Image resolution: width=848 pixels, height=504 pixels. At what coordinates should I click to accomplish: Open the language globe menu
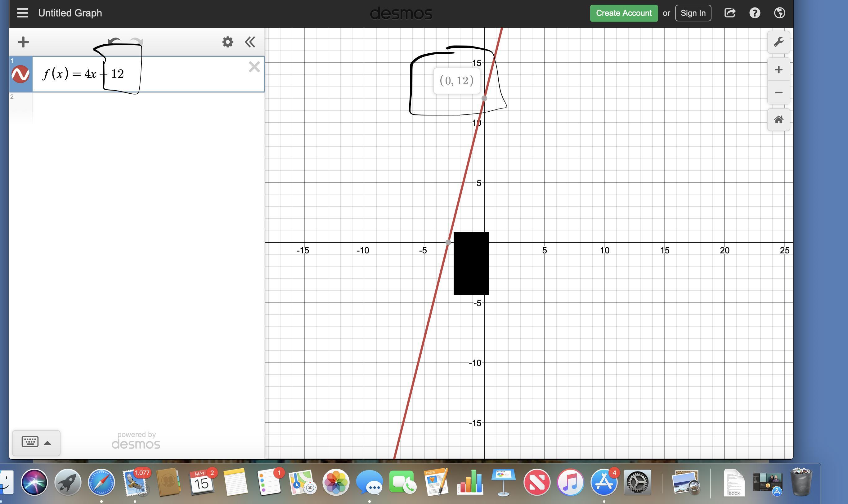click(x=779, y=13)
